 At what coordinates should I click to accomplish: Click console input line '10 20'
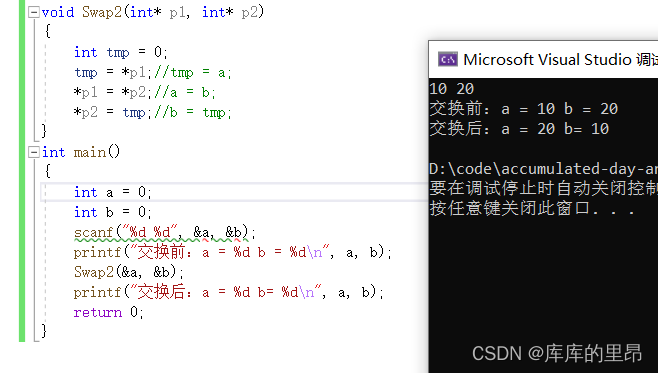point(452,89)
